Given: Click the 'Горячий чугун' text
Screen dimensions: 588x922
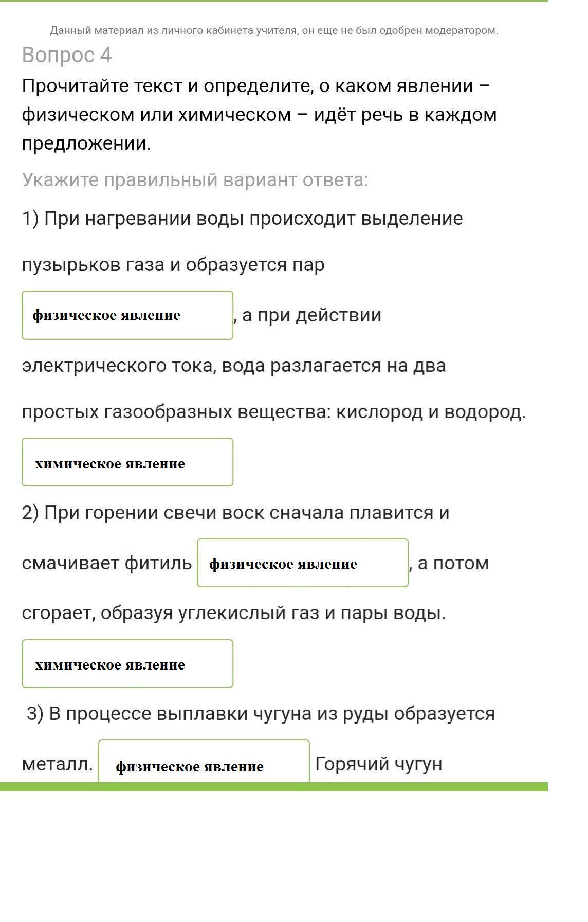Looking at the screenshot, I should click(379, 764).
